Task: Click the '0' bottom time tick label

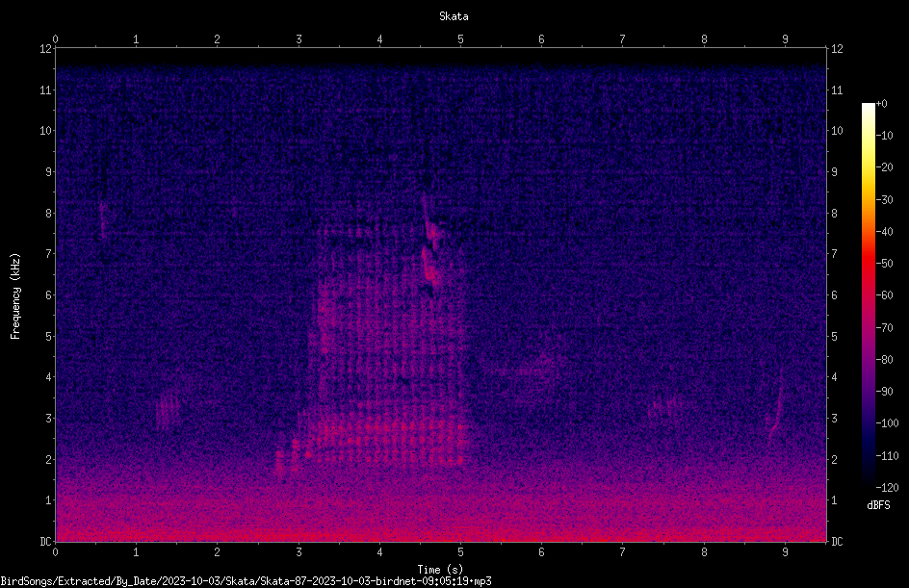Action: pyautogui.click(x=55, y=552)
